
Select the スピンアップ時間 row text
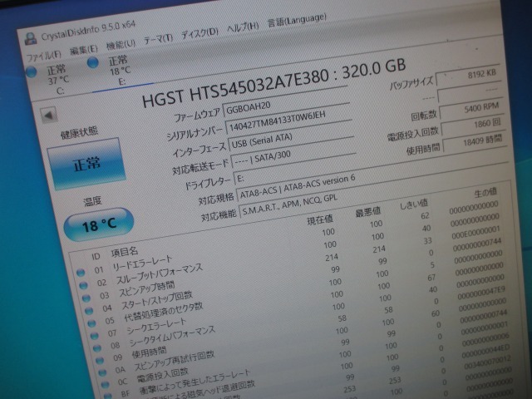[146, 289]
